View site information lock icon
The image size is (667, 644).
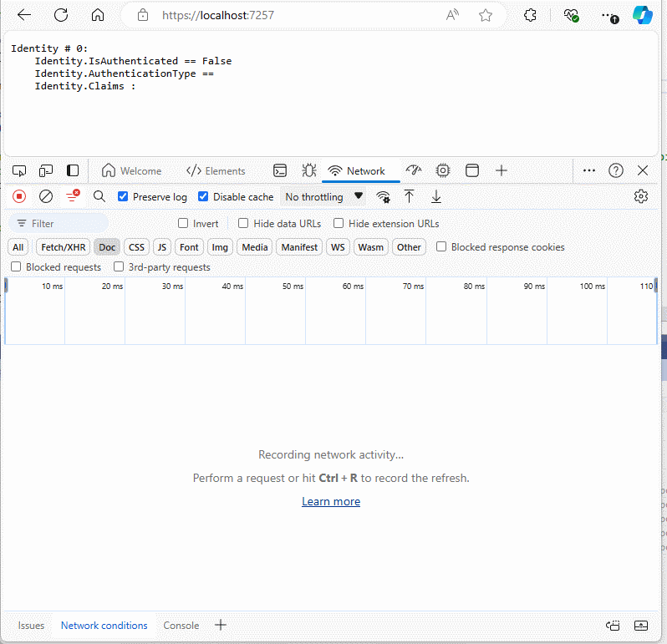pos(143,15)
